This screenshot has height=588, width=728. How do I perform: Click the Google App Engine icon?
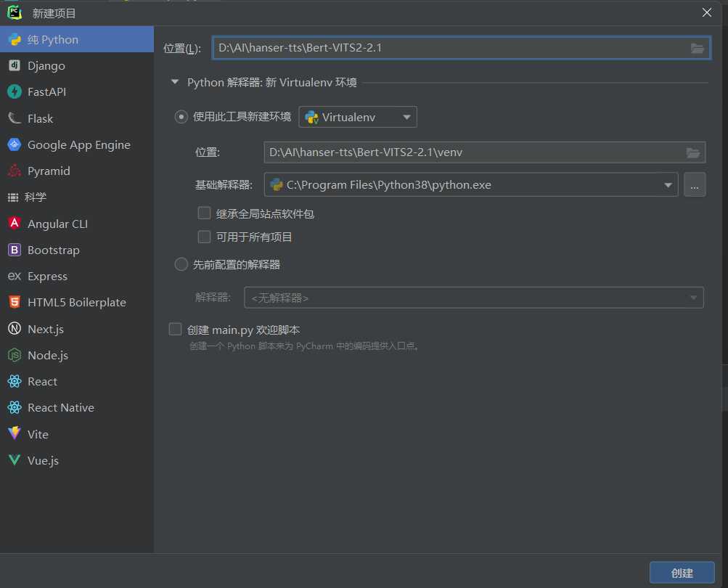pos(15,144)
